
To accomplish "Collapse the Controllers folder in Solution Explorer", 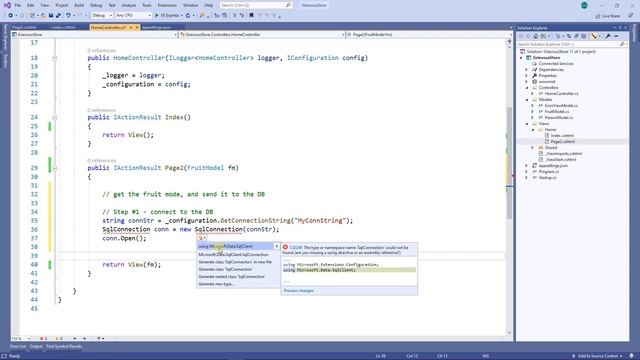I will [x=527, y=88].
